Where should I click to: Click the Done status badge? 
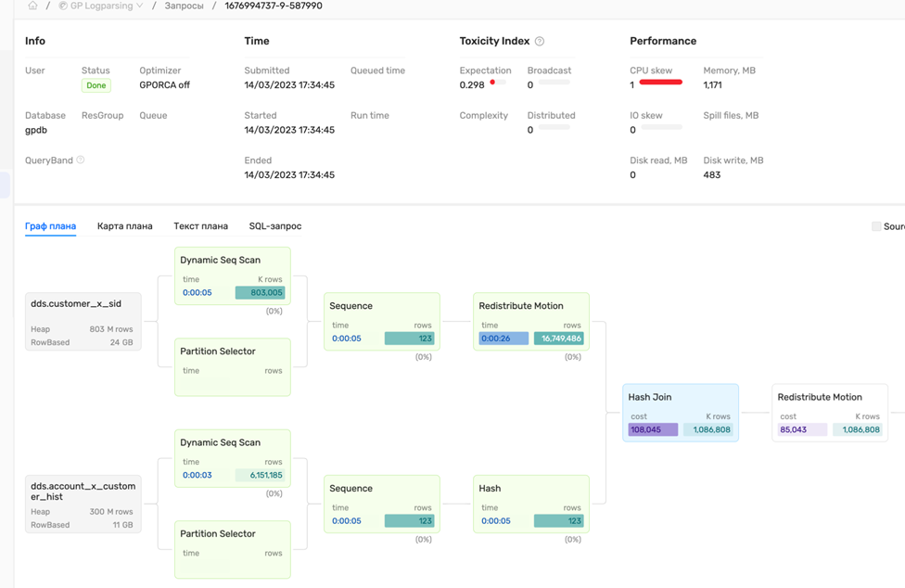pyautogui.click(x=96, y=85)
